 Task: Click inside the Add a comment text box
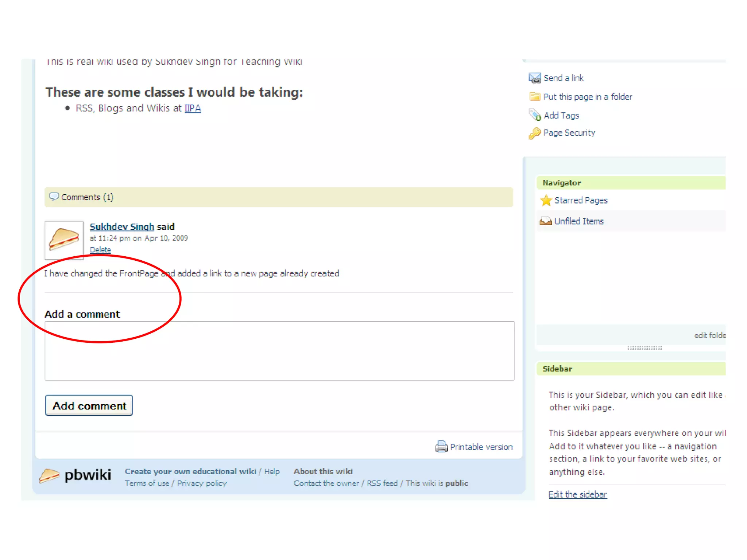[x=279, y=351]
